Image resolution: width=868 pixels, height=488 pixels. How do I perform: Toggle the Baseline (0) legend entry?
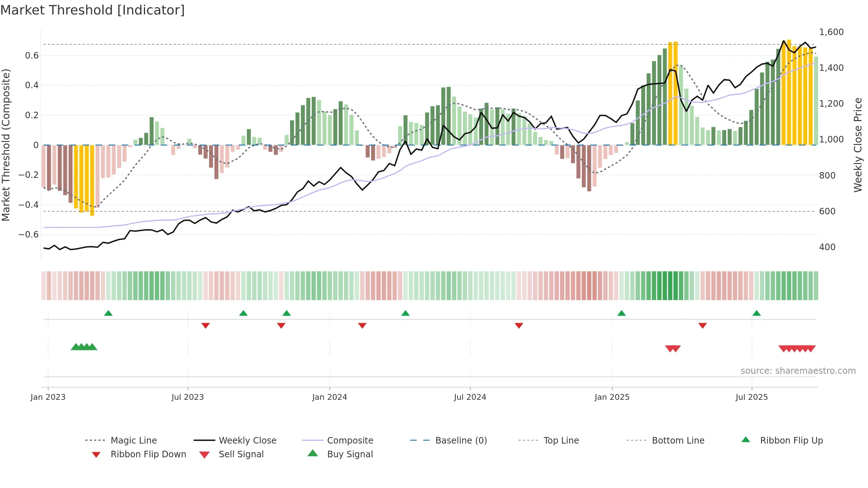(x=448, y=440)
